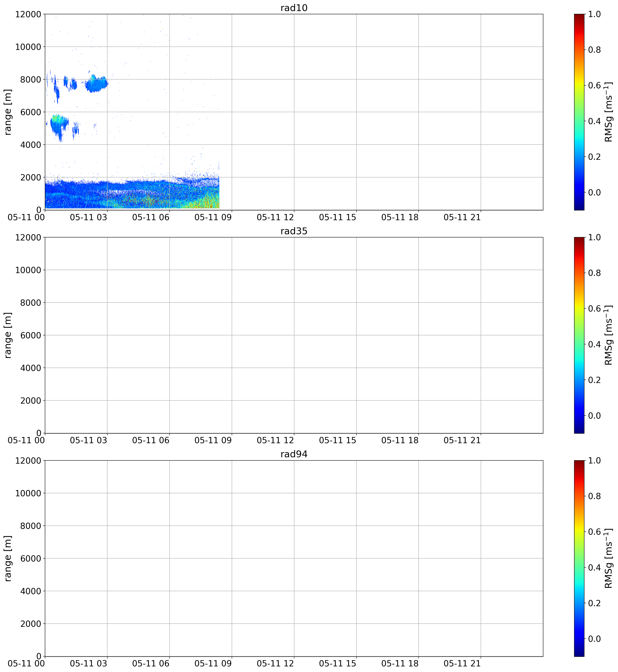Click the rad35 panel title
Viewport: 618px width, 672px height.
(x=294, y=231)
